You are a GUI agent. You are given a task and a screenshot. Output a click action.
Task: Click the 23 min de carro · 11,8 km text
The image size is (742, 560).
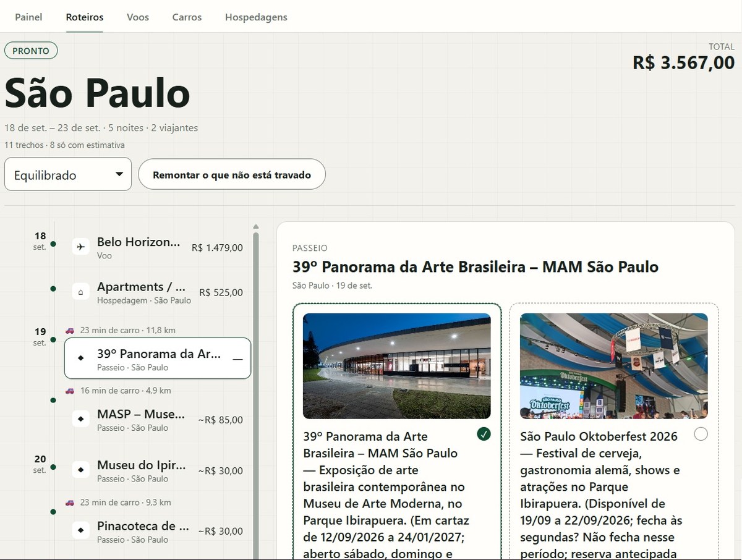tap(127, 330)
